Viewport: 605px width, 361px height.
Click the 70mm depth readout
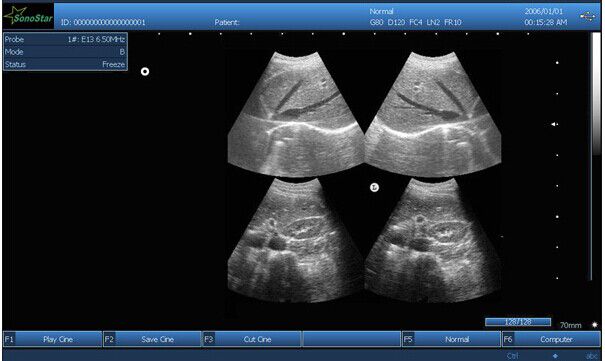click(571, 325)
